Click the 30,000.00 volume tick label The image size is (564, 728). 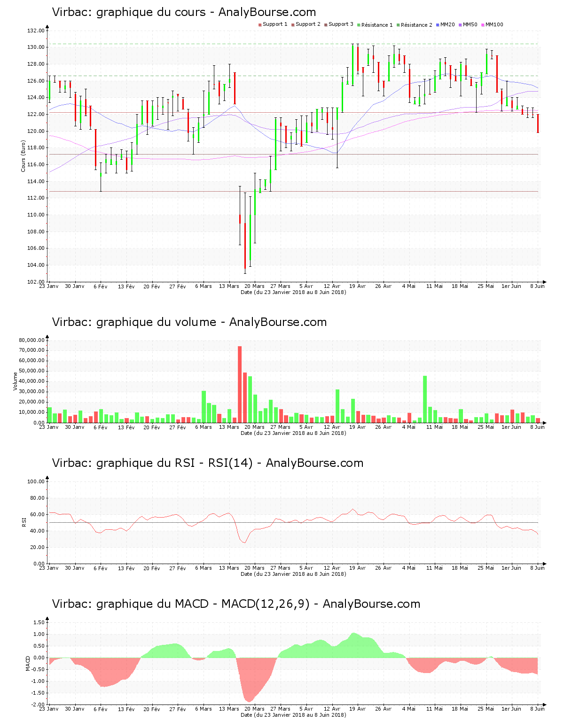pos(32,392)
